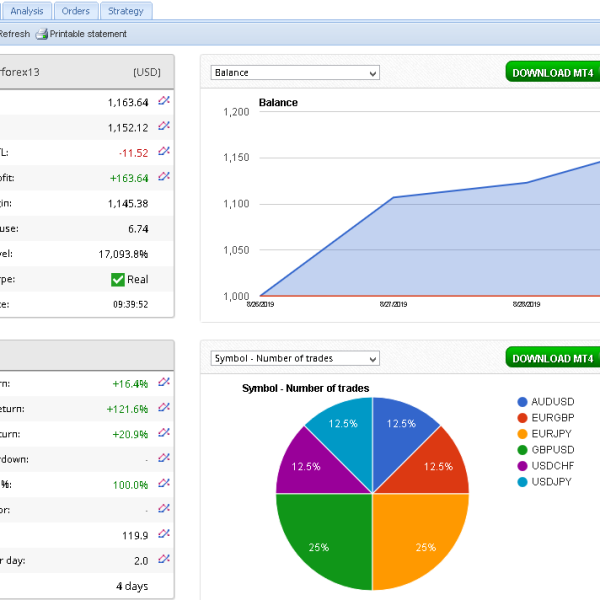Click Download MT4 above the pie chart
The image size is (600, 600).
coord(553,358)
